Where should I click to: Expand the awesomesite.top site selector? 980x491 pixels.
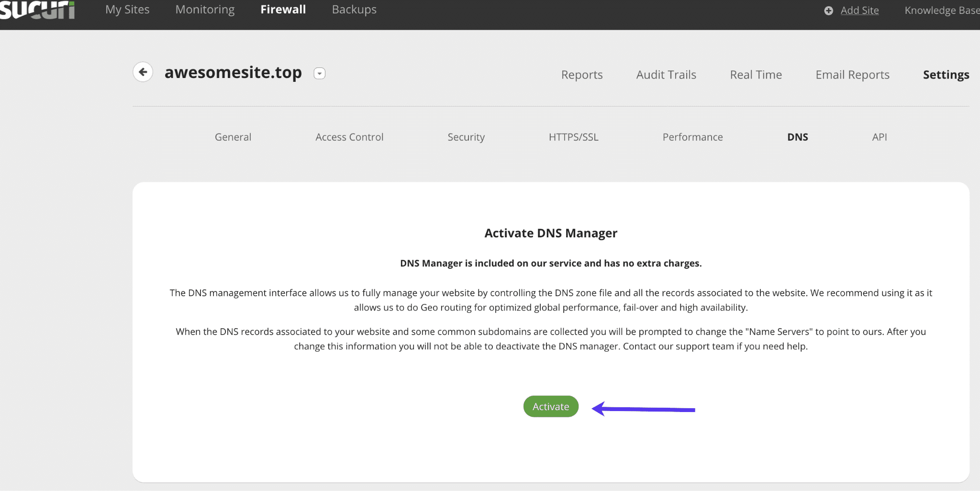319,73
